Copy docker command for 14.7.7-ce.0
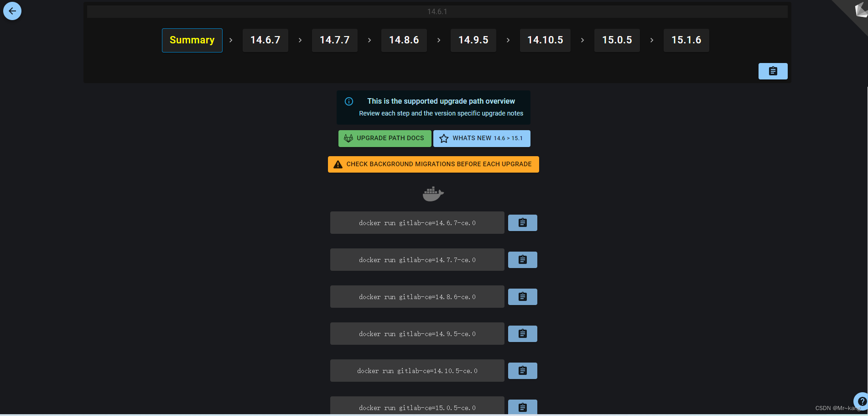 click(x=522, y=259)
